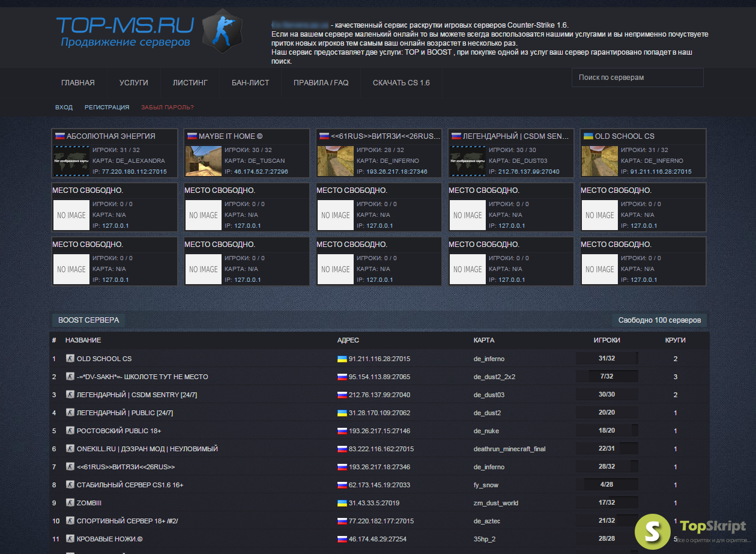Click the CS icon beside <<61RUS>>ВИТЯЗИ list row
756x554 pixels.
(70, 466)
